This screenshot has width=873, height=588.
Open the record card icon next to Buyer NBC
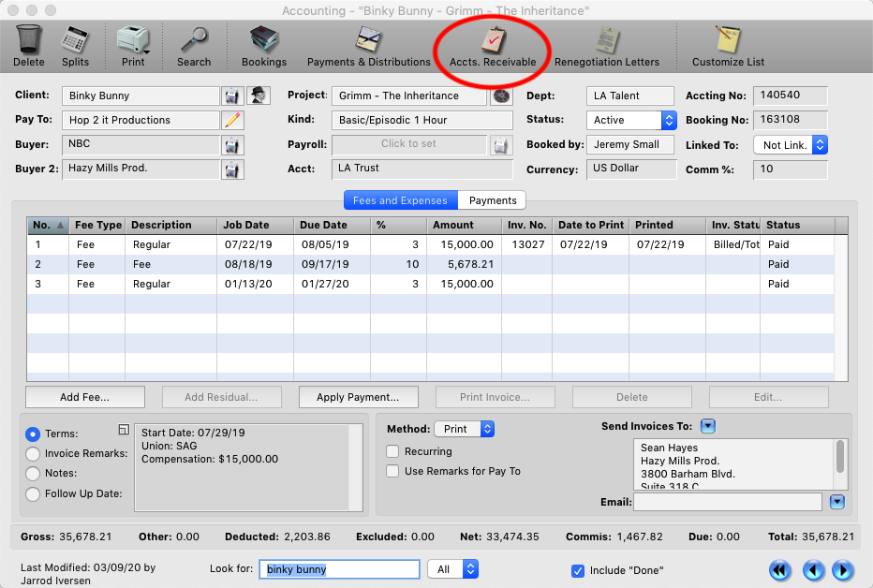[x=232, y=145]
